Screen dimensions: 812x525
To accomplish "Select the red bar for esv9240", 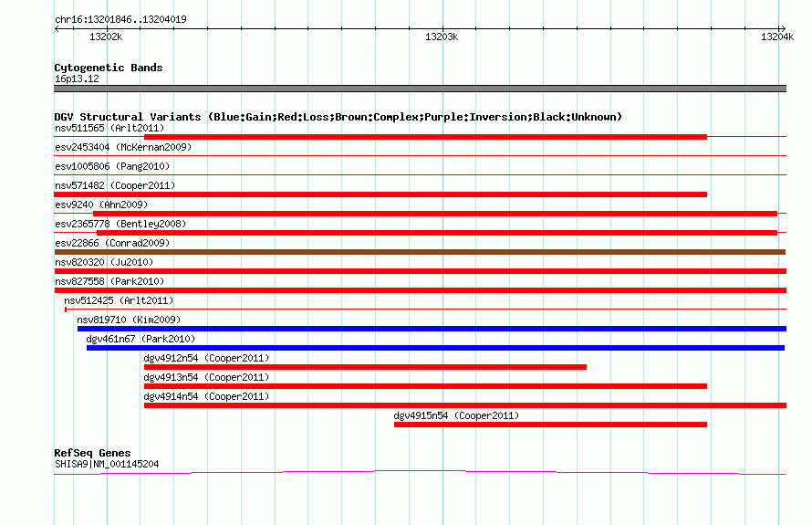I will click(435, 214).
